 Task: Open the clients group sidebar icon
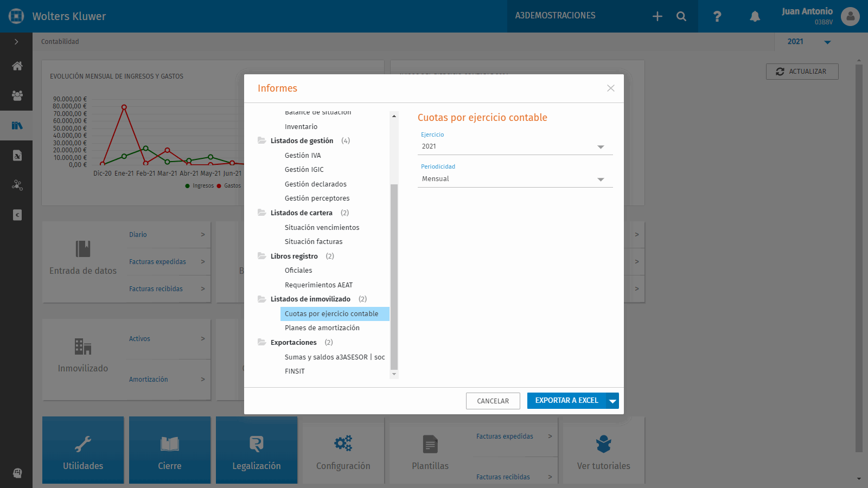pos(17,95)
